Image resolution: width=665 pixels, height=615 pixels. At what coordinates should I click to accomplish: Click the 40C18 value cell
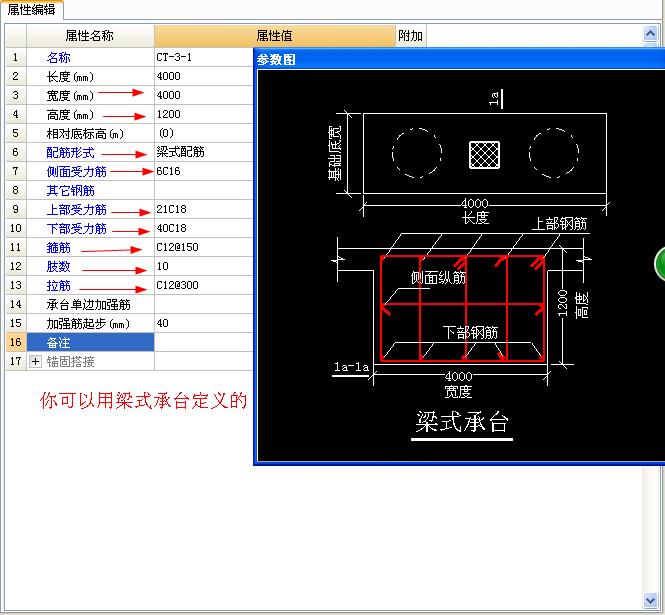tap(204, 229)
